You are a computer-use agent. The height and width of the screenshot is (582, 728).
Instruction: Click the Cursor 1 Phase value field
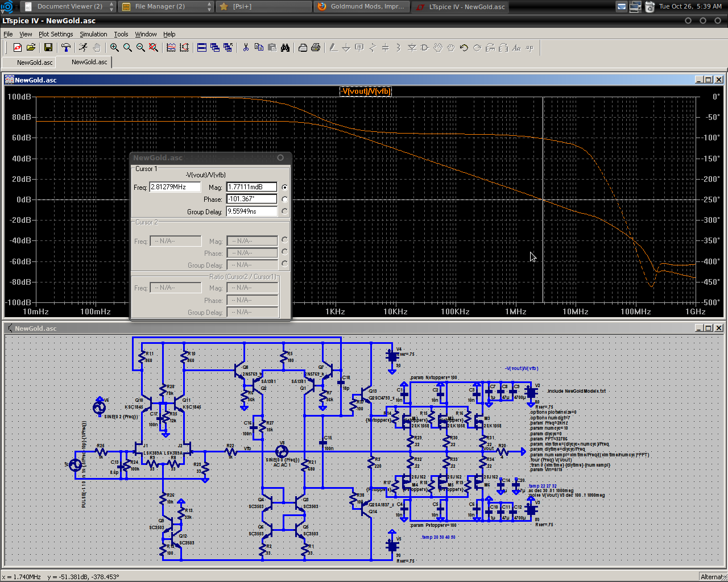(x=252, y=199)
